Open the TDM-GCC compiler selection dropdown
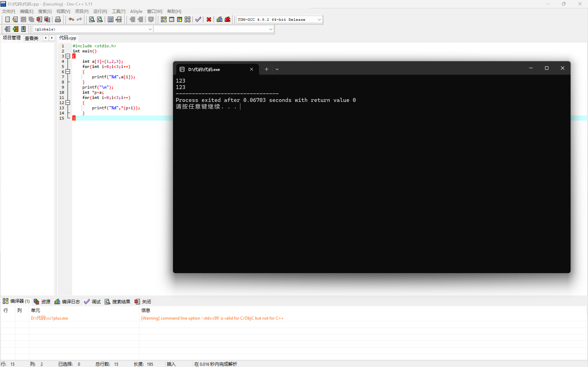This screenshot has height=367, width=588. coord(319,20)
